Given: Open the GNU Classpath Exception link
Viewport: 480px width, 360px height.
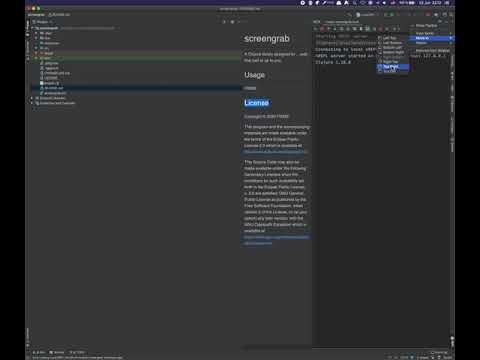Looking at the screenshot, I should coord(277,240).
